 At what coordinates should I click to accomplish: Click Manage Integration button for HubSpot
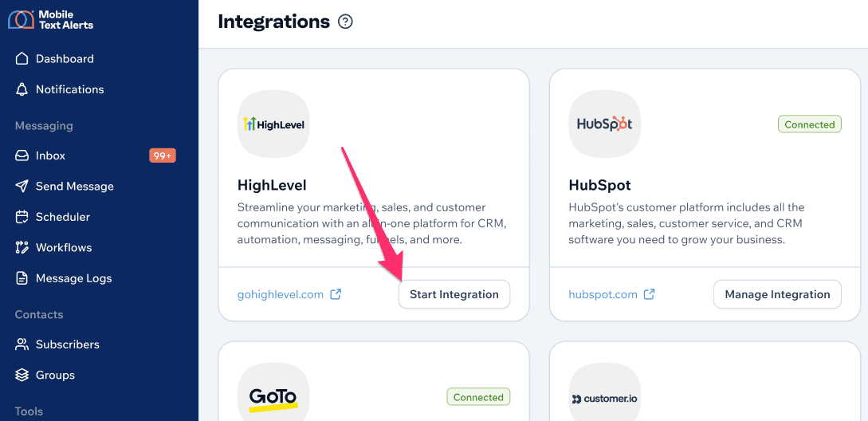(x=777, y=294)
